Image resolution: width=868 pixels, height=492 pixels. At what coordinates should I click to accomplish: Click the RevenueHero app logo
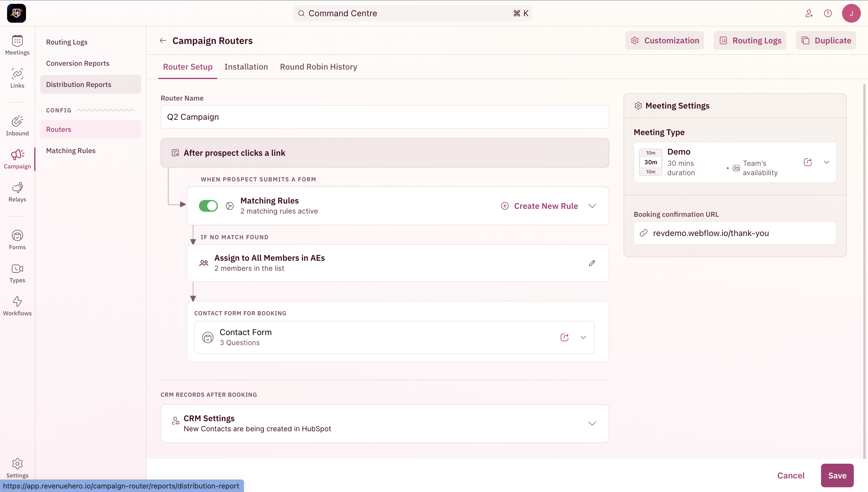pos(16,13)
